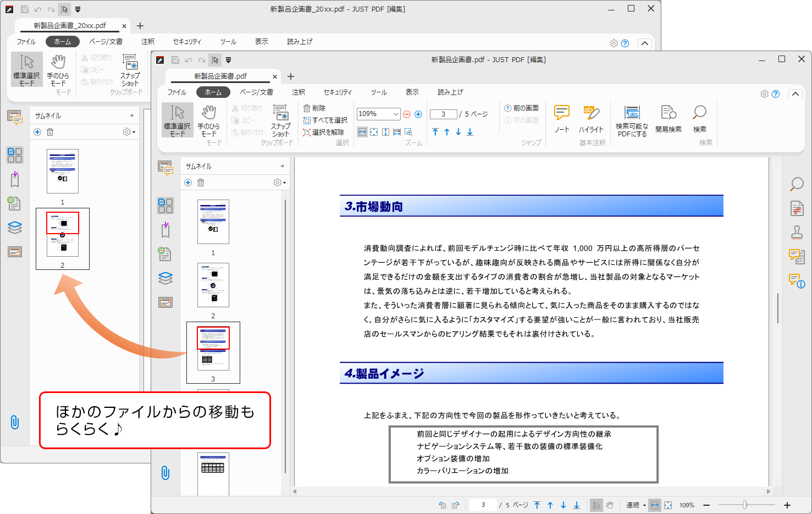Viewport: 812px width, 514px height.
Task: Click the Snapshot (スナップショット) tool in front window
Action: point(280,120)
